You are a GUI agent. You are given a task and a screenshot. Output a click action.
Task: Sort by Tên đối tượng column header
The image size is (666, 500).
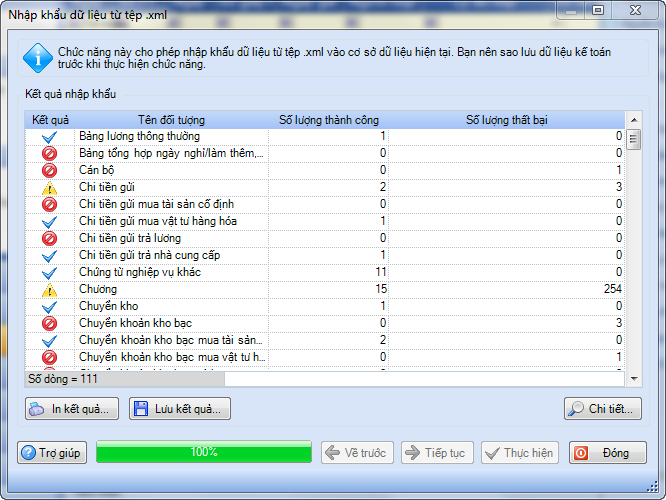click(172, 120)
